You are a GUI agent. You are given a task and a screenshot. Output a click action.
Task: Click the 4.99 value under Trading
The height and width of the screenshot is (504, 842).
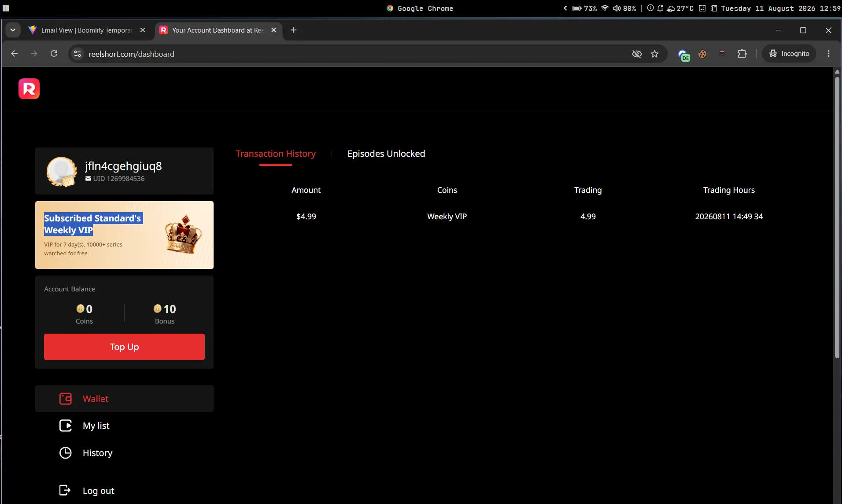(588, 217)
